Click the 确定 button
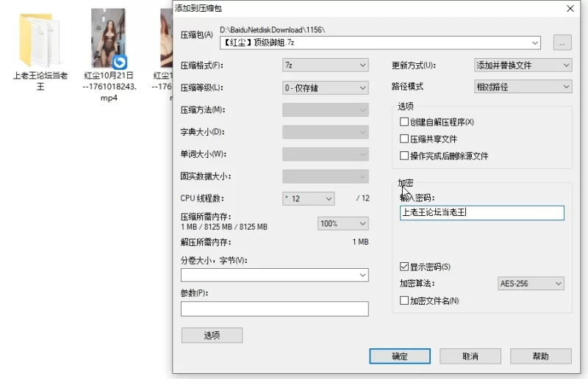This screenshot has height=379, width=588. (x=399, y=356)
